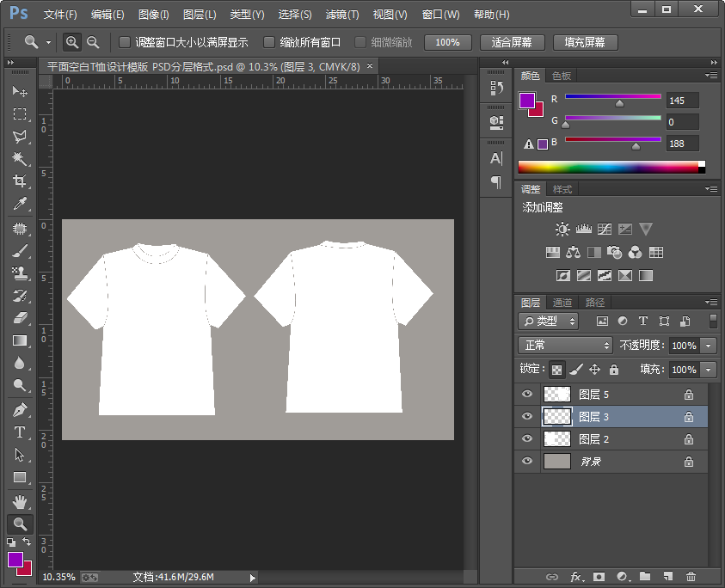Select the Hand tool
Image resolution: width=725 pixels, height=588 pixels.
pos(20,501)
